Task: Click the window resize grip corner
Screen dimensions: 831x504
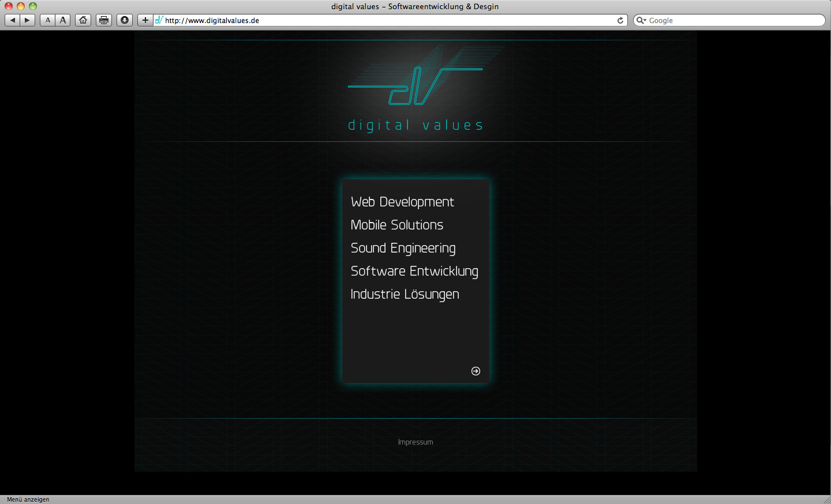Action: [826, 499]
